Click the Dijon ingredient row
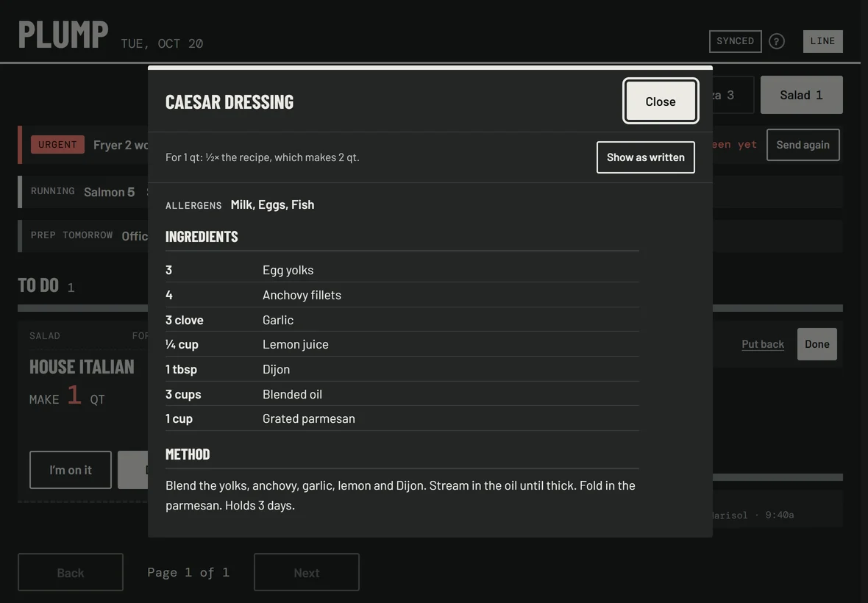 click(402, 369)
